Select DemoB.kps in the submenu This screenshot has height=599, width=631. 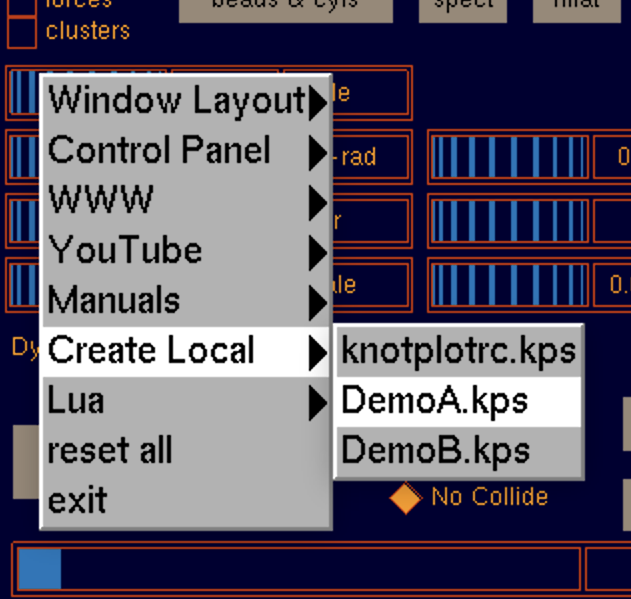pos(459,452)
